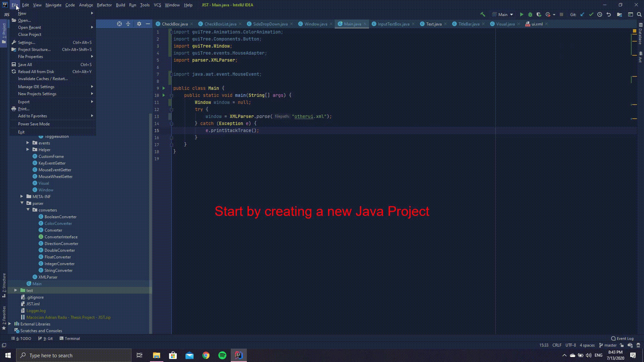Click the Git update project arrow
Screen dimensions: 644x362
[x=582, y=14]
